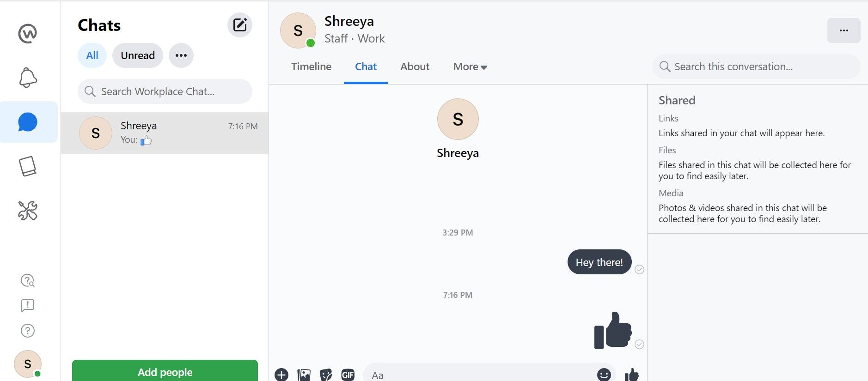This screenshot has height=381, width=868.
Task: Open the GIF picker
Action: coord(348,375)
